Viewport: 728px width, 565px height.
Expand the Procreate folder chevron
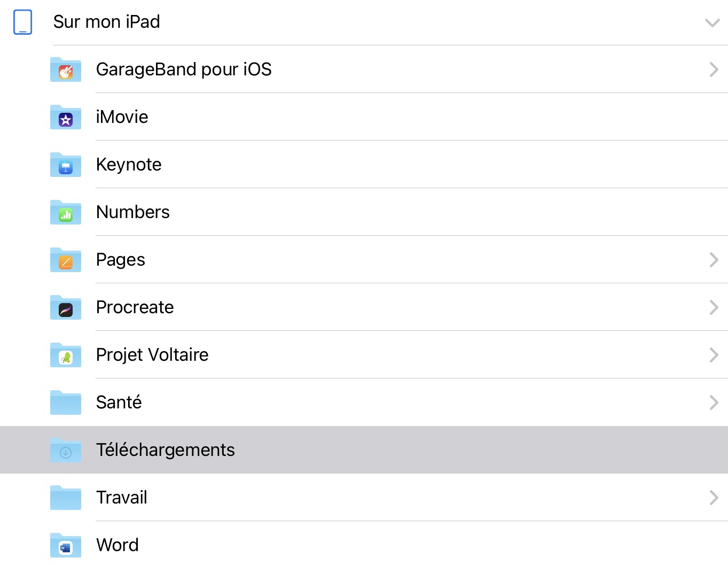(714, 307)
